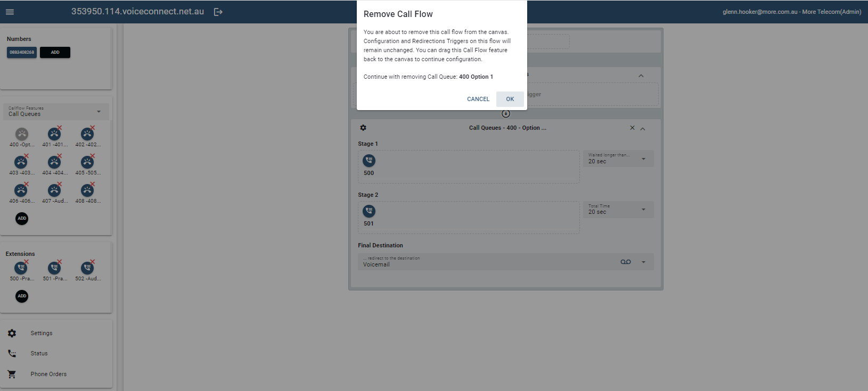The width and height of the screenshot is (868, 391).
Task: Open Phone Orders from the sidebar
Action: (48, 374)
